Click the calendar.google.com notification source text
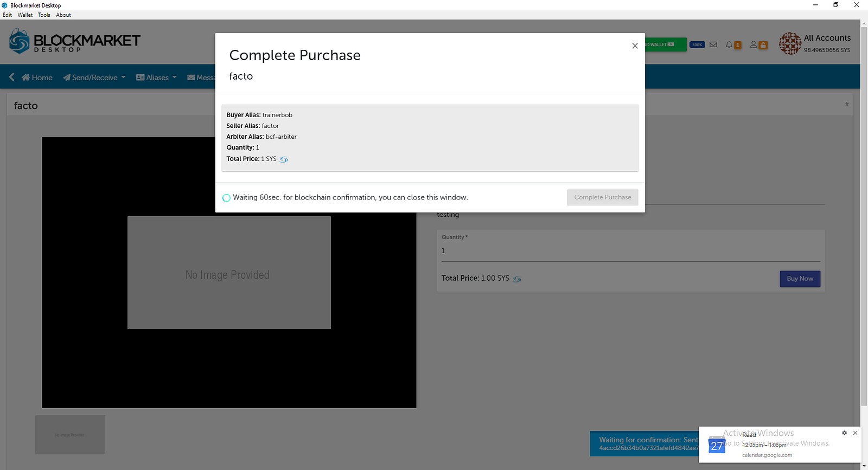Viewport: 868px width, 470px height. coord(767,455)
